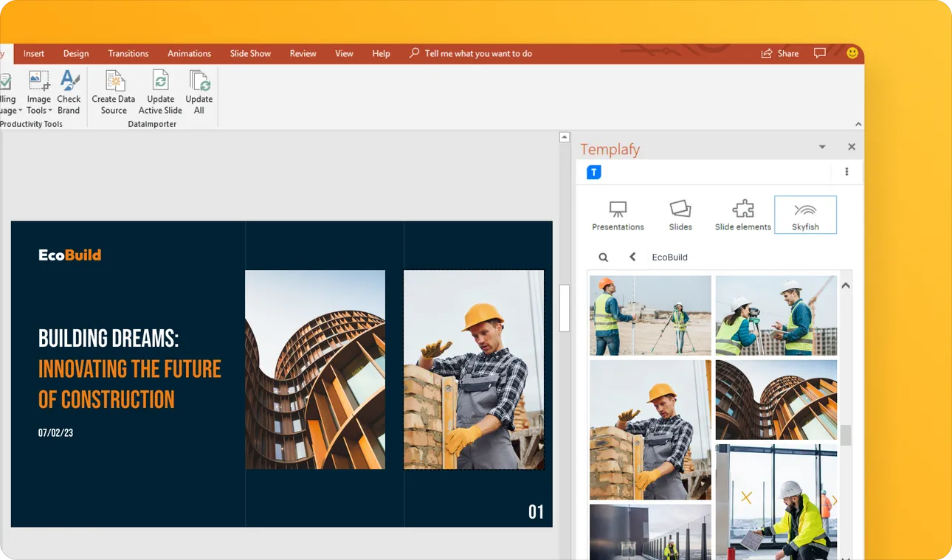This screenshot has height=560, width=952.
Task: Select Presentations in the Templafy pane
Action: click(x=618, y=215)
